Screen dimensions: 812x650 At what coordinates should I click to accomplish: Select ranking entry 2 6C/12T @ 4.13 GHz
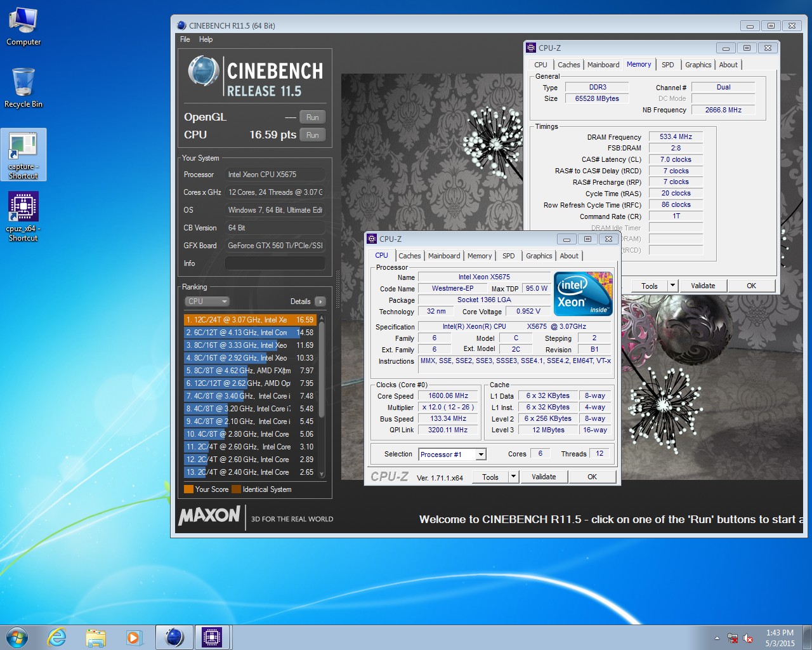(x=250, y=333)
